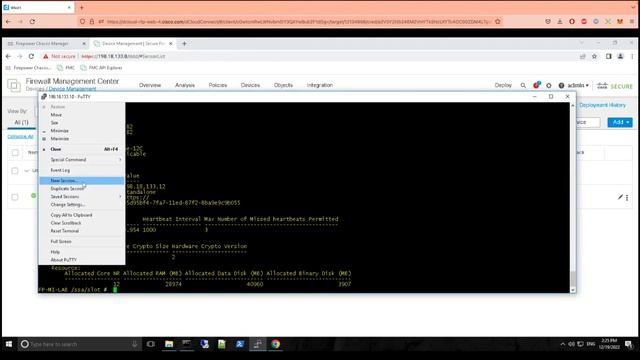Open the Event Log from the PuTTY menu
Screen dimensions: 640x360
coord(82,170)
